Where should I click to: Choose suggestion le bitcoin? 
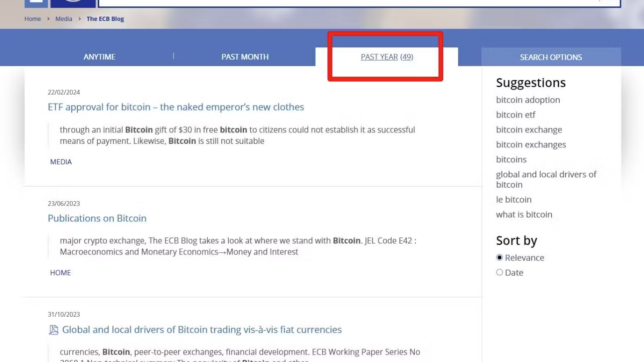click(513, 199)
